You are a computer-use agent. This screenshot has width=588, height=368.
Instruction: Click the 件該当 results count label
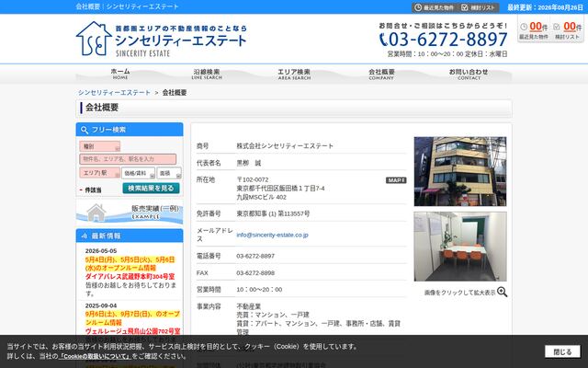click(93, 190)
